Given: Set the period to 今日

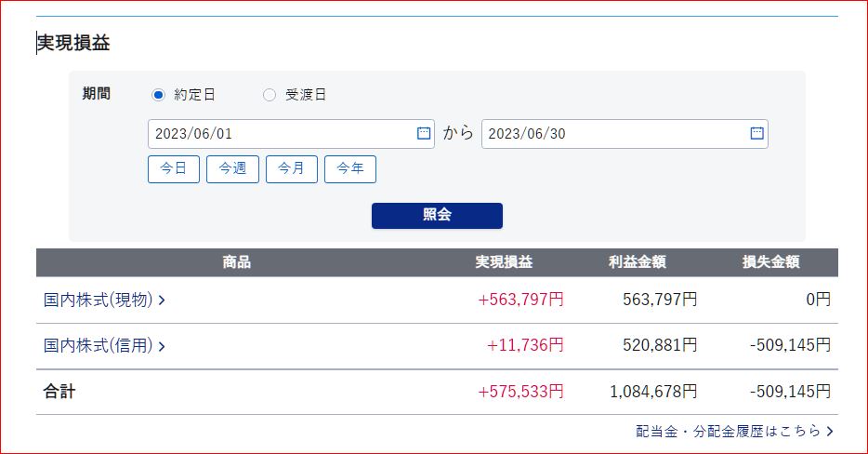Looking at the screenshot, I should tap(174, 169).
